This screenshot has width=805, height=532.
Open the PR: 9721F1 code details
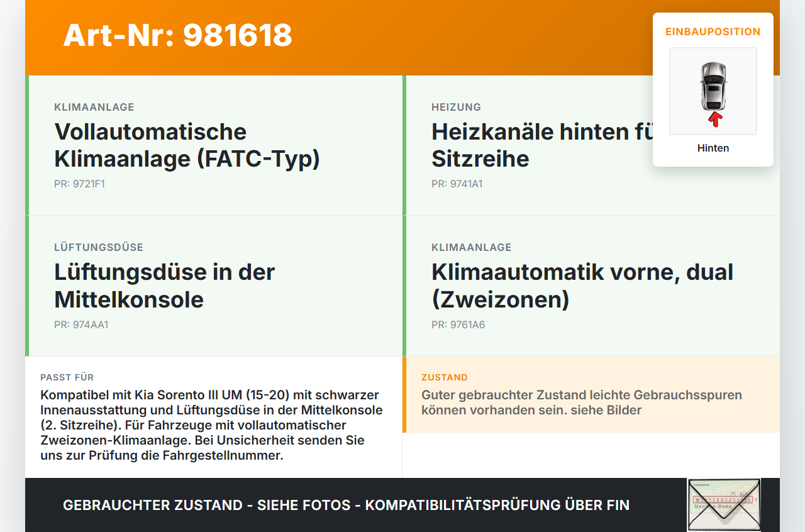point(80,184)
